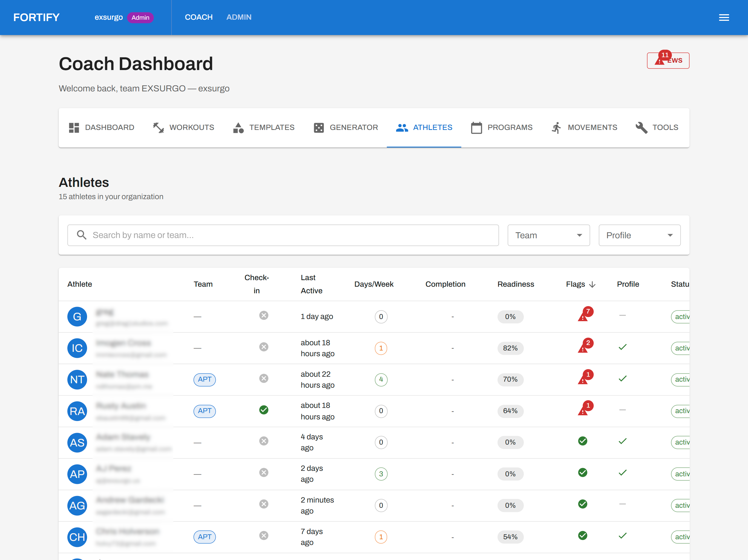748x560 pixels.
Task: Toggle Rusty Austin's green check-in mark
Action: click(264, 410)
